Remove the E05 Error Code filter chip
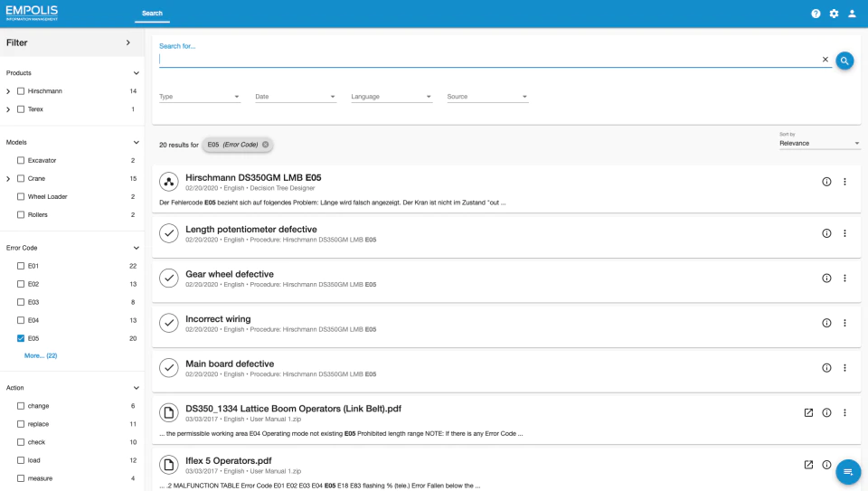Screen dimensions: 868x491 pyautogui.click(x=265, y=145)
